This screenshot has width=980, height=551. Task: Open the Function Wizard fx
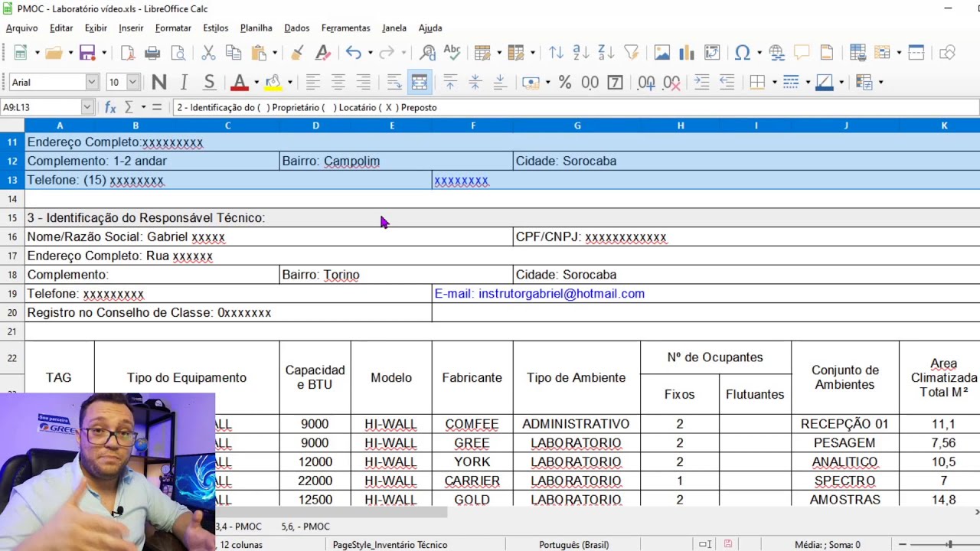click(110, 107)
